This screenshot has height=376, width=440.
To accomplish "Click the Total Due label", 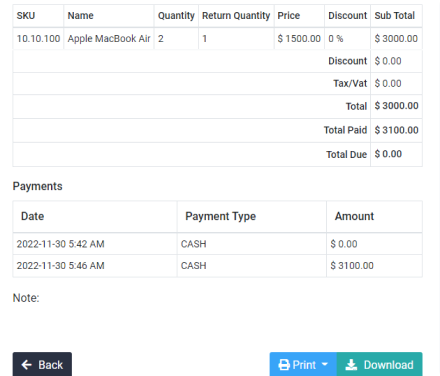I will (346, 155).
